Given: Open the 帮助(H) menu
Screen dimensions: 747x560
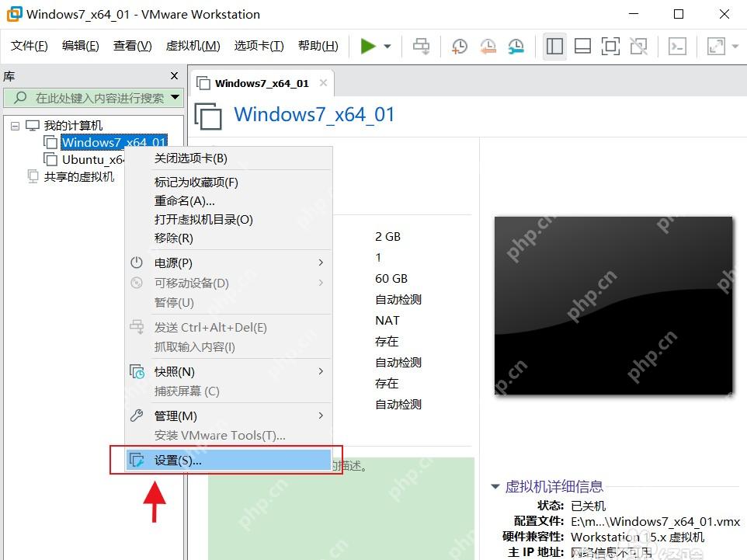Looking at the screenshot, I should (318, 46).
